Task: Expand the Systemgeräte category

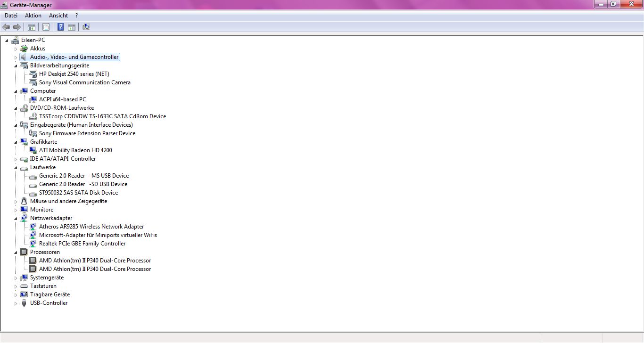Action: tap(16, 278)
